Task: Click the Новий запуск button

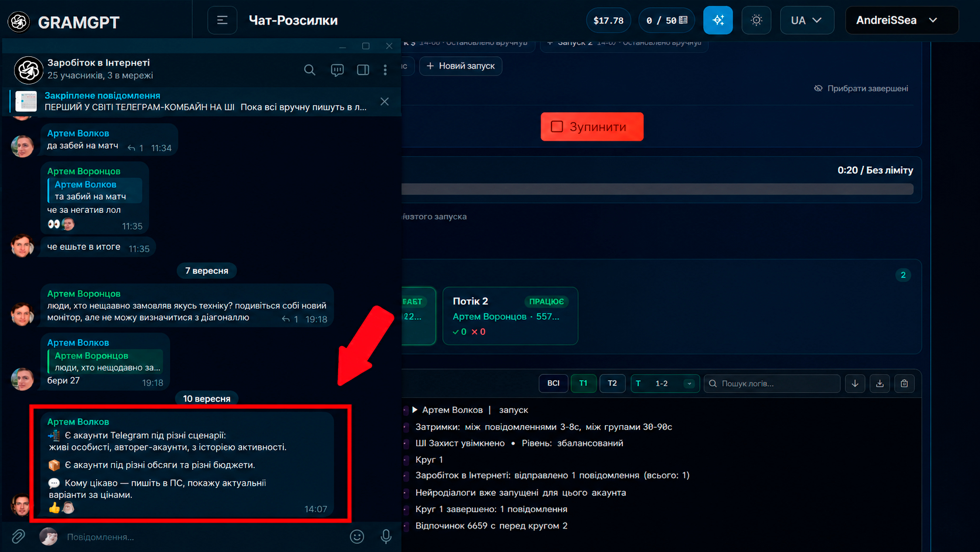Action: [x=461, y=66]
